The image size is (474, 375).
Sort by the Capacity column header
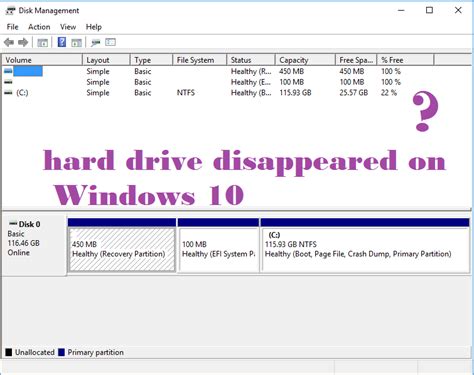pyautogui.click(x=305, y=60)
